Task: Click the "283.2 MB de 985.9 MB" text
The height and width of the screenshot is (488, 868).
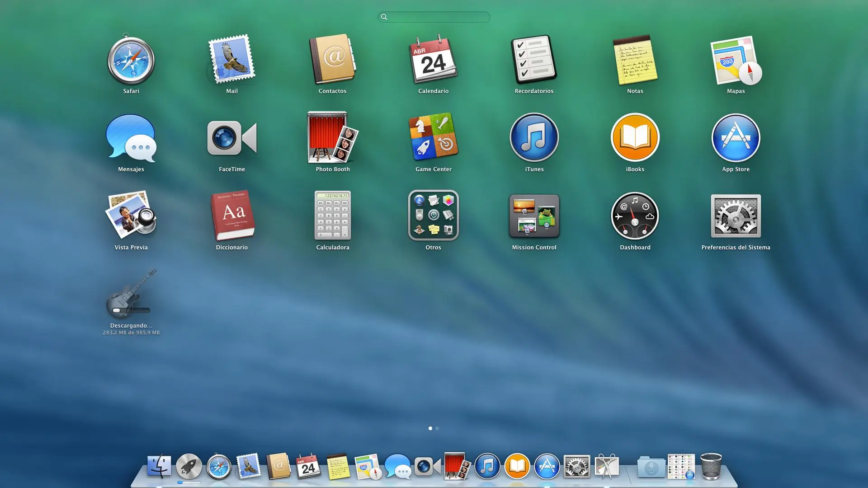Action: point(131,333)
